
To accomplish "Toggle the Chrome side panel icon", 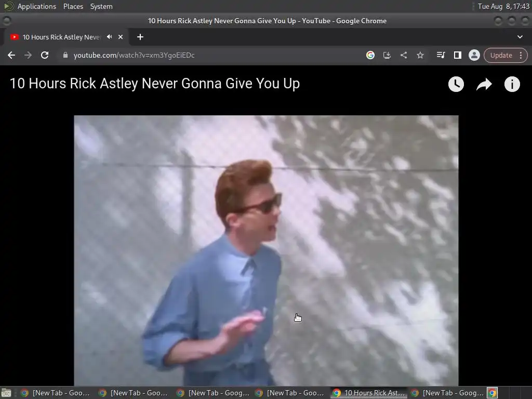I will pos(457,55).
